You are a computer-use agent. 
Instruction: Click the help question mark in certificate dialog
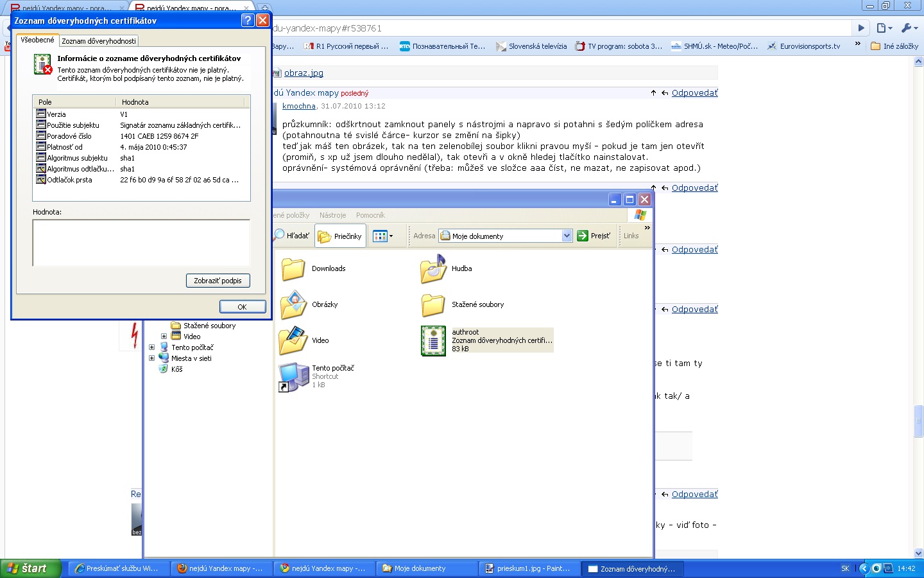248,21
